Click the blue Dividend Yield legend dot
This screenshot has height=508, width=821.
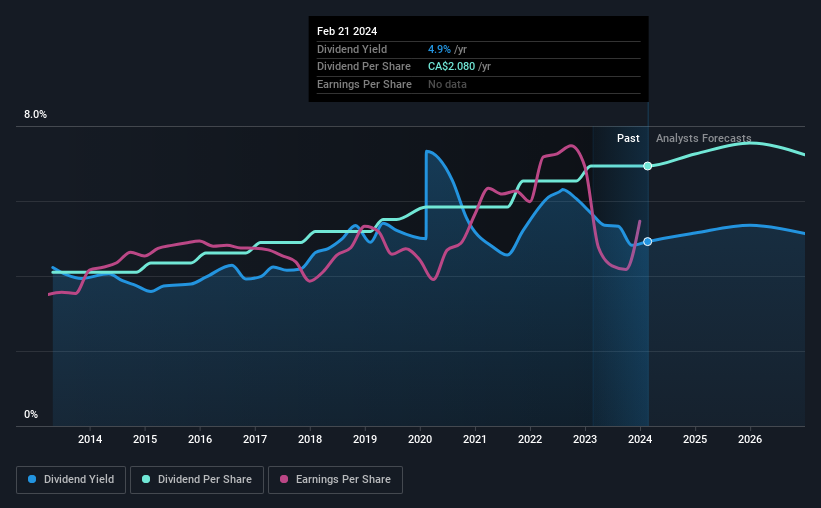[x=32, y=479]
